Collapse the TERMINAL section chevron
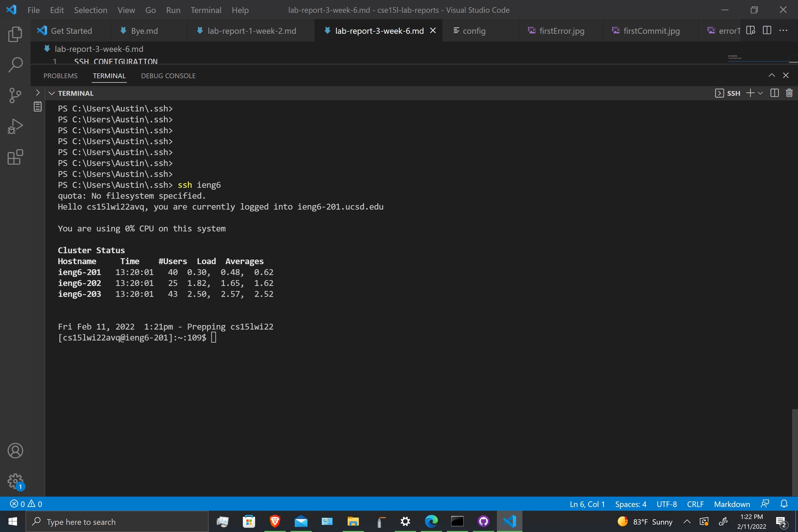Image resolution: width=798 pixels, height=532 pixels. tap(52, 93)
